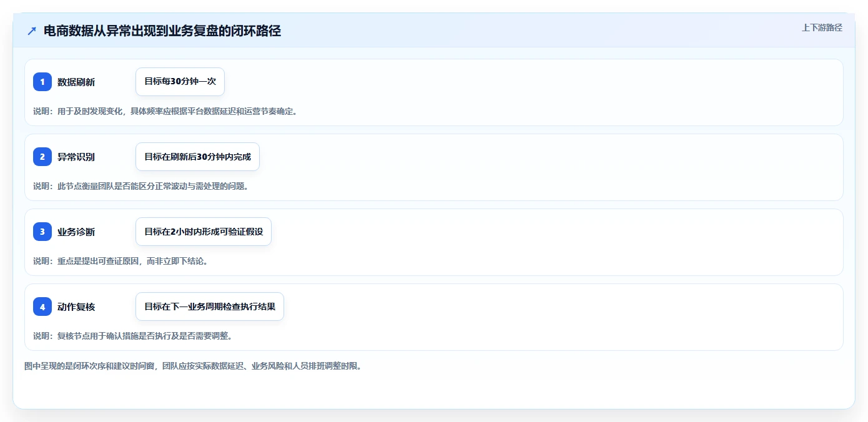Image resolution: width=868 pixels, height=422 pixels.
Task: Click the 目标在2小时内形成可验证假设 chip
Action: point(204,232)
